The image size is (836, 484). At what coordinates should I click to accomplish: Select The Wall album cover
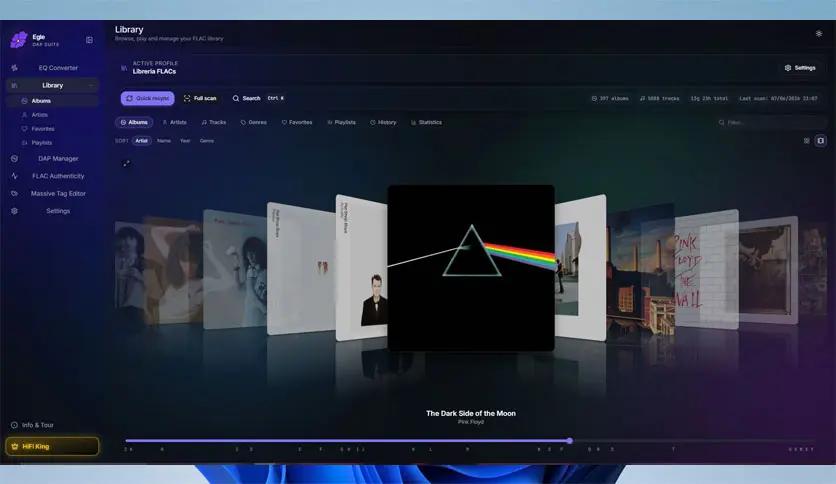(x=706, y=270)
